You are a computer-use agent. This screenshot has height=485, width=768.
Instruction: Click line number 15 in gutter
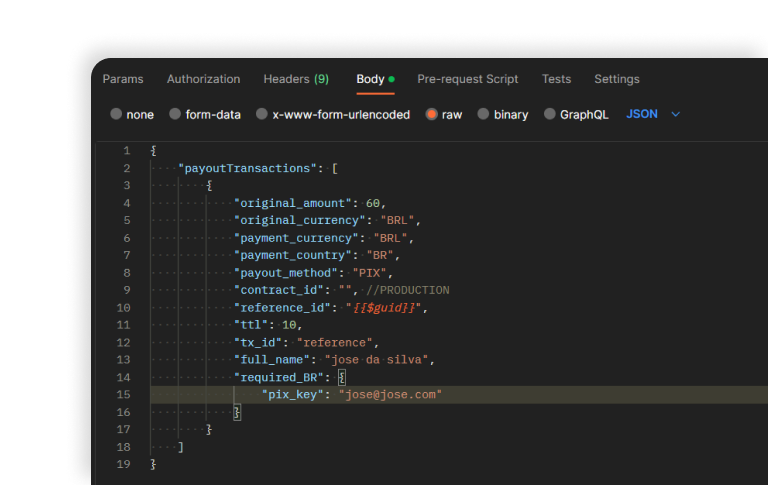point(123,395)
